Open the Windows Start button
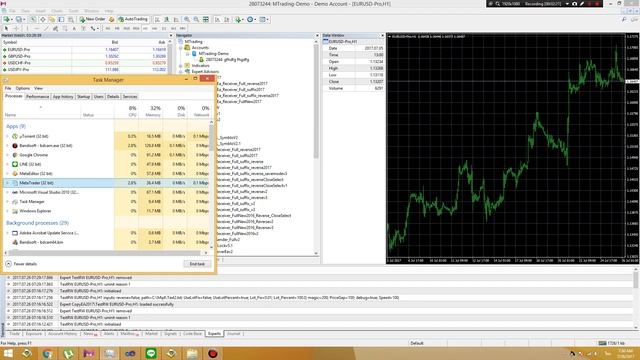640x360 pixels. pos(7,353)
